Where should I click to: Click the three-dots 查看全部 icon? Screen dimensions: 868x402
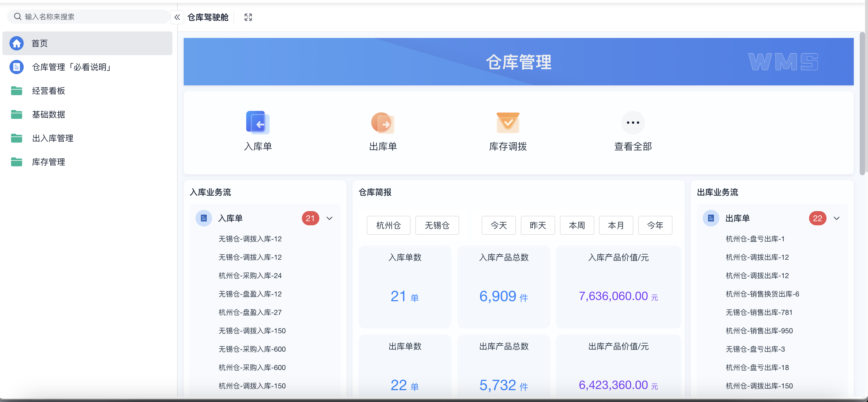pos(633,122)
